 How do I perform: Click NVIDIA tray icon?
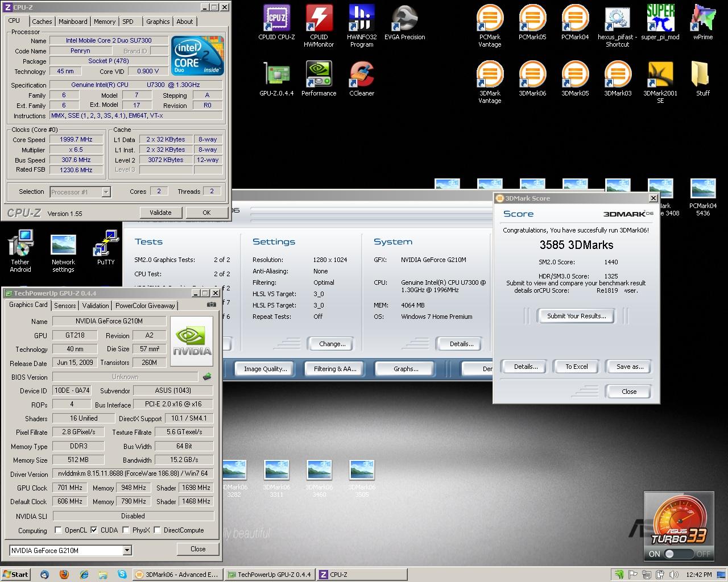pyautogui.click(x=620, y=575)
